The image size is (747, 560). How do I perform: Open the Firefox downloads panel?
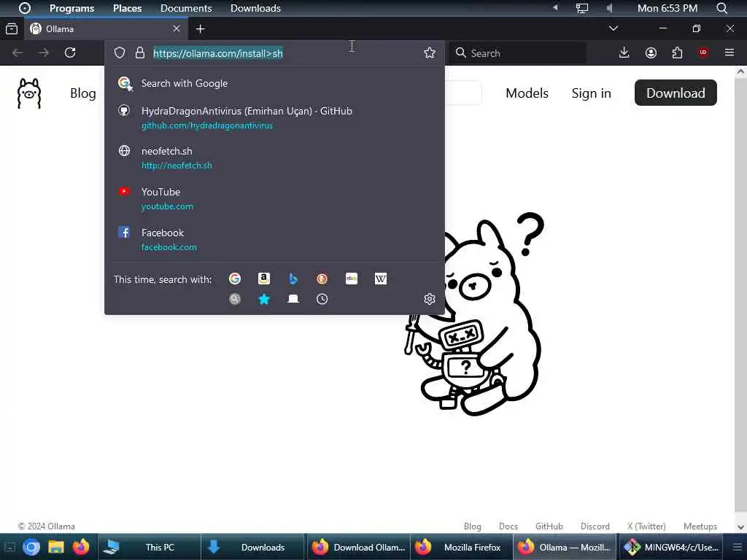[624, 52]
